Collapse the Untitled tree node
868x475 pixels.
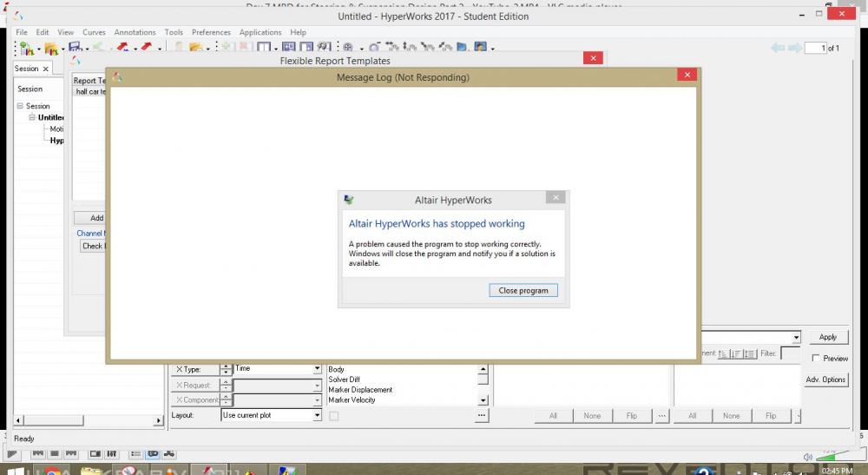coord(32,117)
